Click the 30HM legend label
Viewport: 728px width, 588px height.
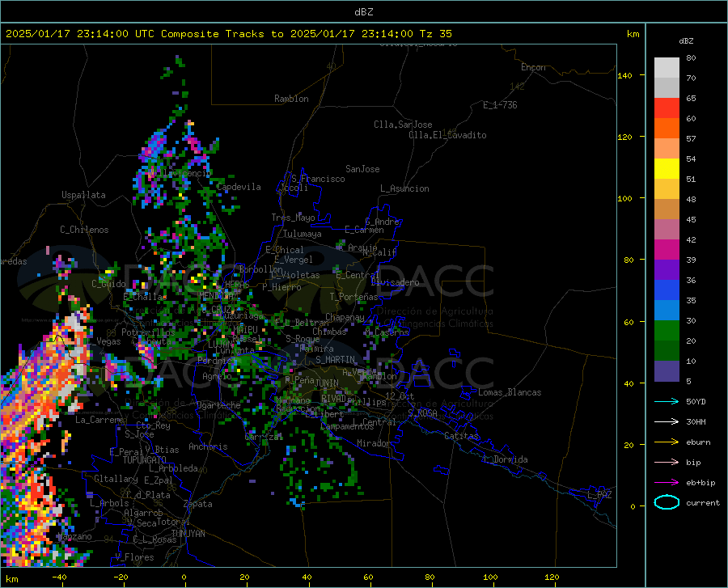696,422
